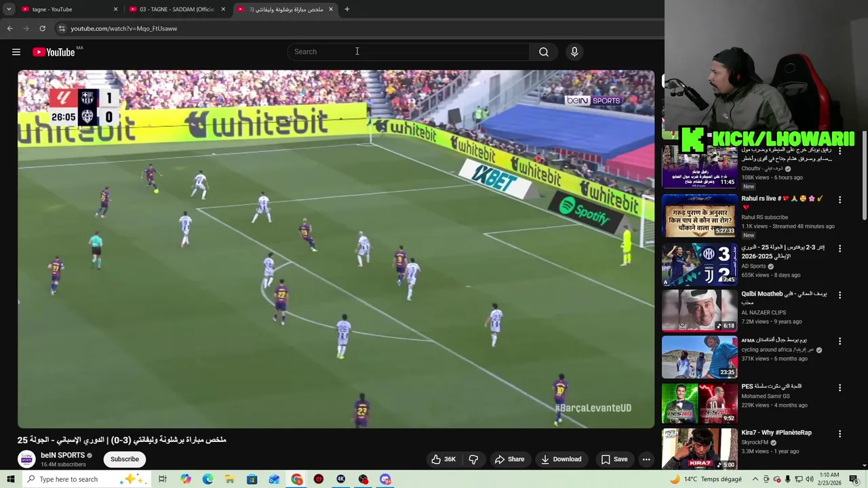Open a new browser tab
This screenshot has height=488, width=868.
click(x=347, y=9)
